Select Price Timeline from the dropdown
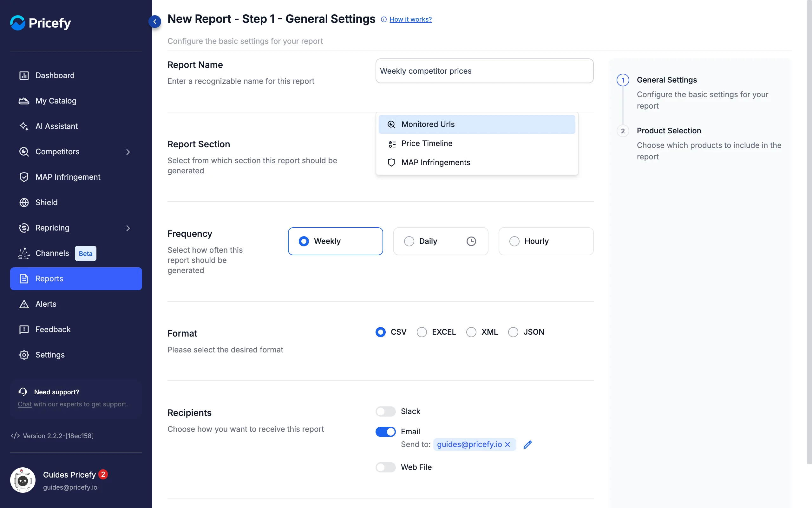This screenshot has height=508, width=812. coord(477,144)
